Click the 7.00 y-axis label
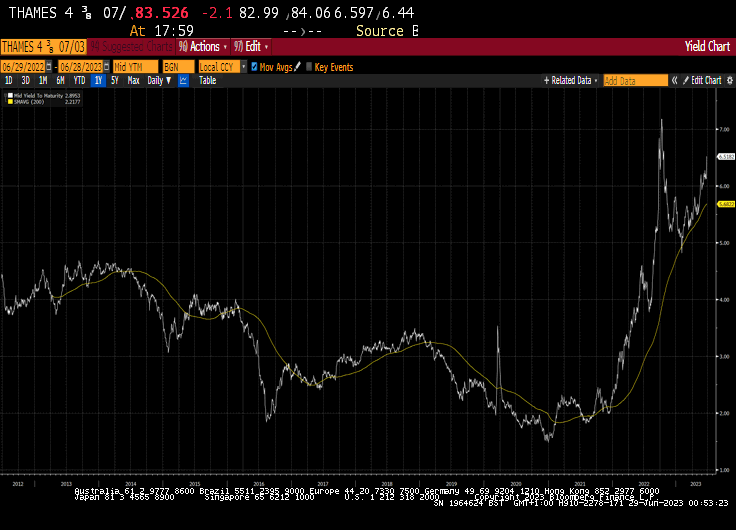The image size is (736, 530). click(x=724, y=129)
